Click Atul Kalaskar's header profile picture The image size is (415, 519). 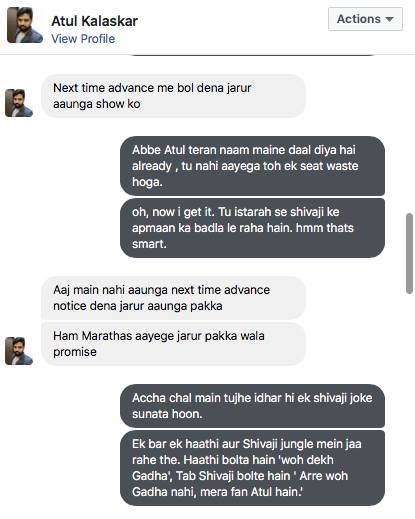(x=25, y=25)
